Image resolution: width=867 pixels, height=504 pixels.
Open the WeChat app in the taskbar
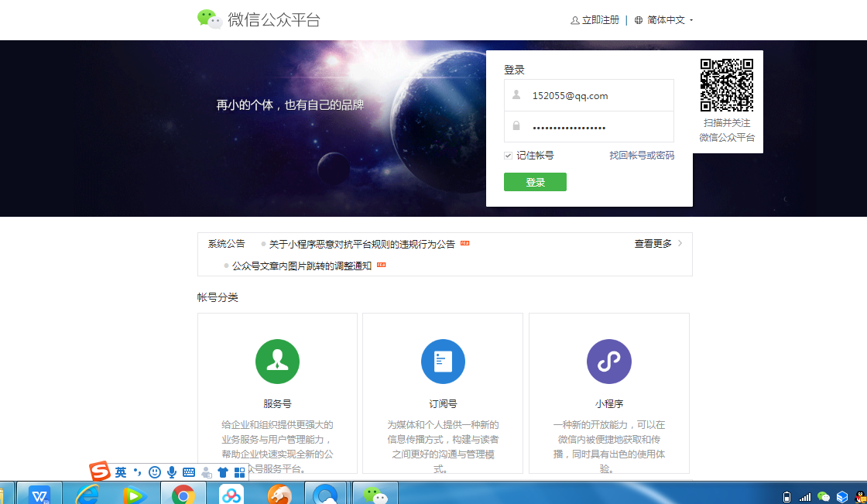tap(375, 493)
